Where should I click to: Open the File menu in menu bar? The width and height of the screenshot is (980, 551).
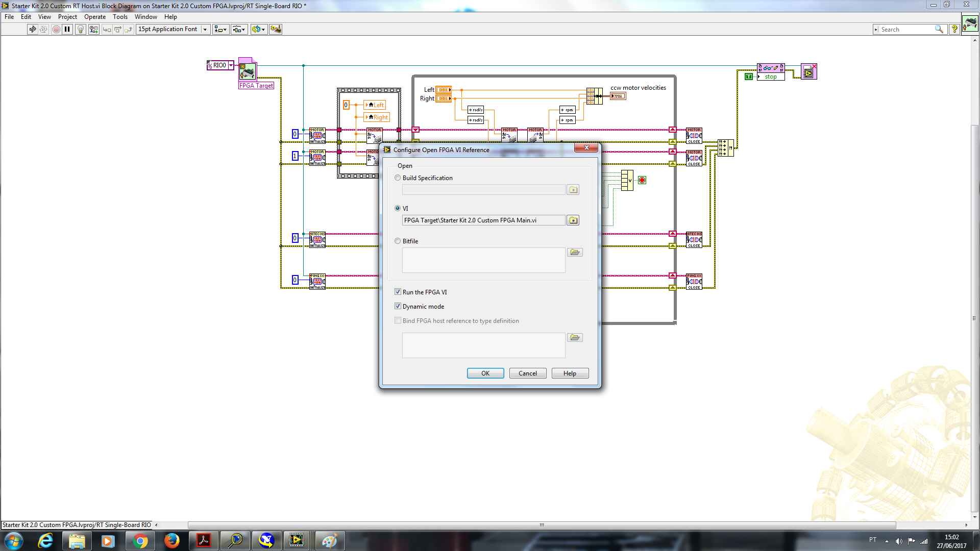pos(9,17)
